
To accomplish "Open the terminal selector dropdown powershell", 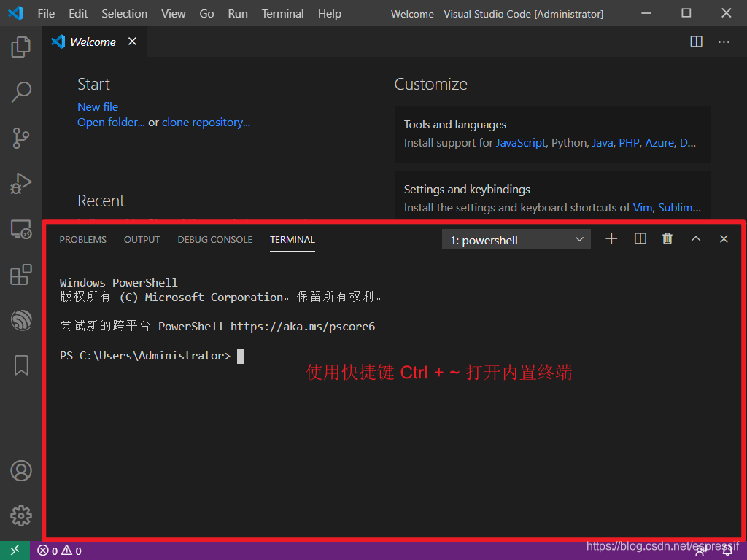I will point(516,239).
